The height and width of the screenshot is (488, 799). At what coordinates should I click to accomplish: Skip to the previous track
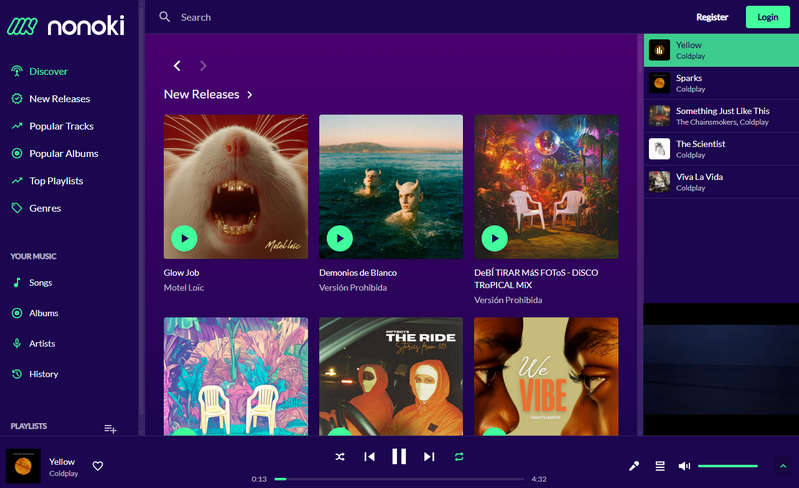(x=369, y=457)
